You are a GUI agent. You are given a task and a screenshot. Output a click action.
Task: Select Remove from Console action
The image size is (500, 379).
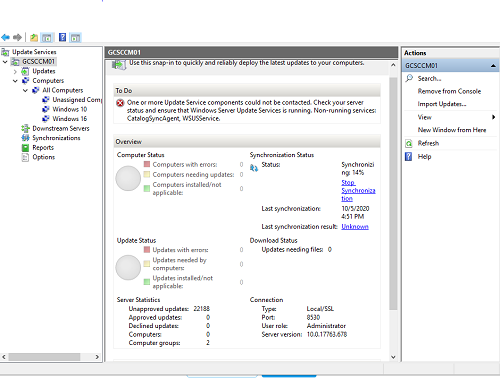[x=449, y=91]
